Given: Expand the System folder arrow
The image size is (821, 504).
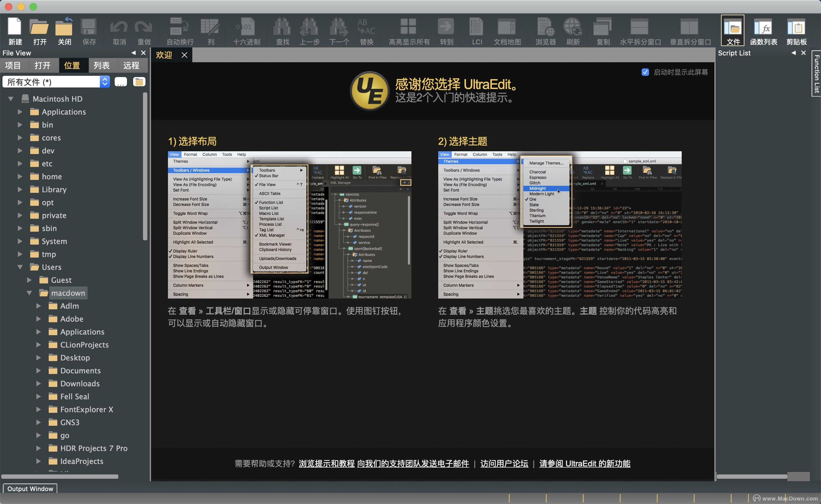Looking at the screenshot, I should tap(20, 241).
